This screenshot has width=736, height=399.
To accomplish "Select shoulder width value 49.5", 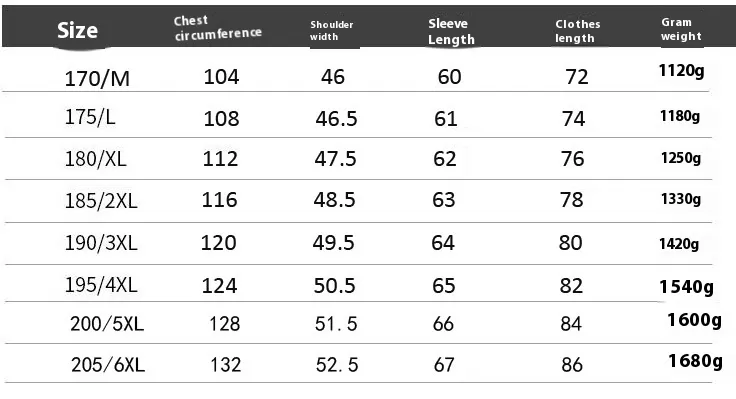I will pyautogui.click(x=333, y=243).
